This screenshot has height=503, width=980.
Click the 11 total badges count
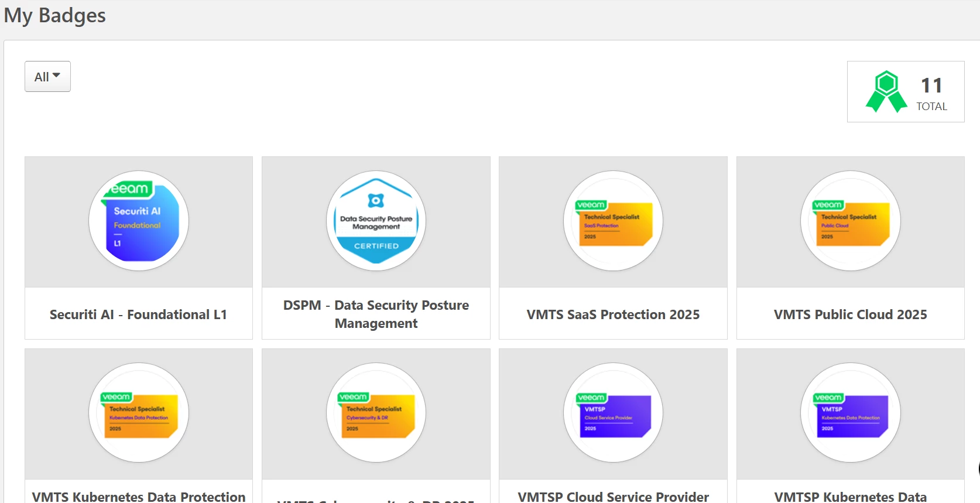(x=931, y=85)
